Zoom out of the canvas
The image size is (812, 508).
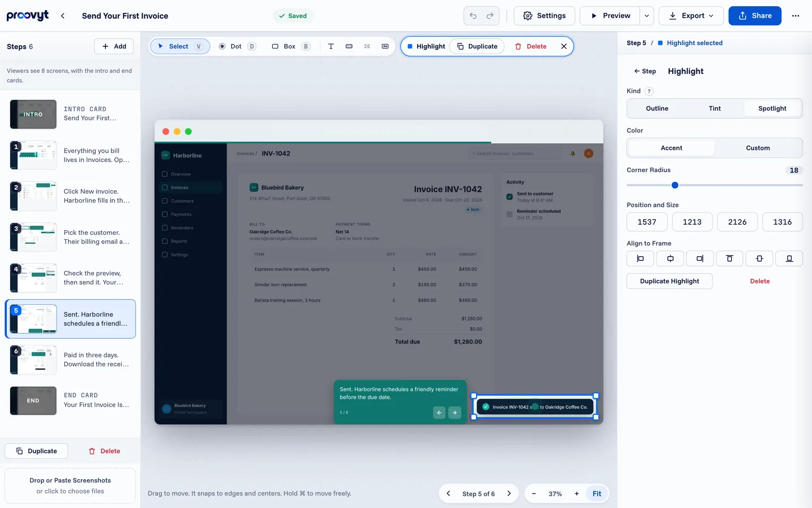point(534,494)
